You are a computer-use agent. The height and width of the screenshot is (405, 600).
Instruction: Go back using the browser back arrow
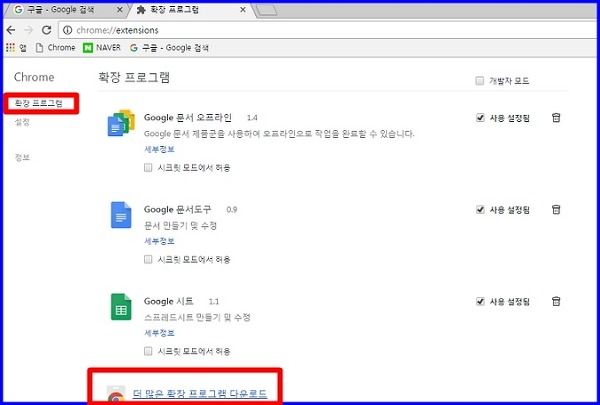pyautogui.click(x=11, y=30)
